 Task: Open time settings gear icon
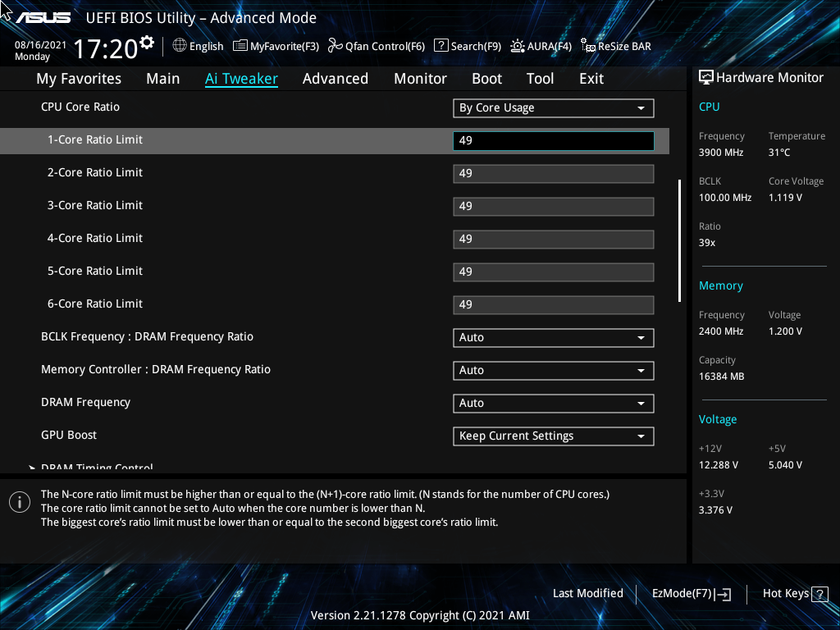(146, 43)
